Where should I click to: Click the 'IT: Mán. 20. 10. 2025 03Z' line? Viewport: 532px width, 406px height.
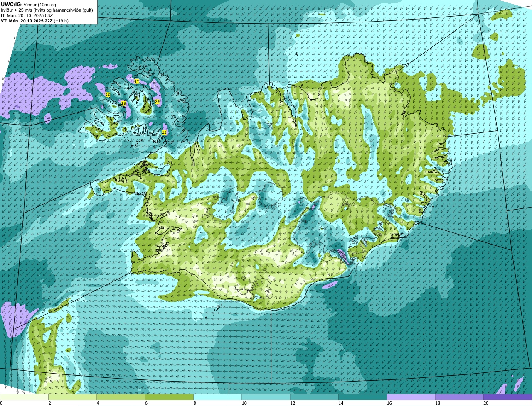pyautogui.click(x=27, y=15)
